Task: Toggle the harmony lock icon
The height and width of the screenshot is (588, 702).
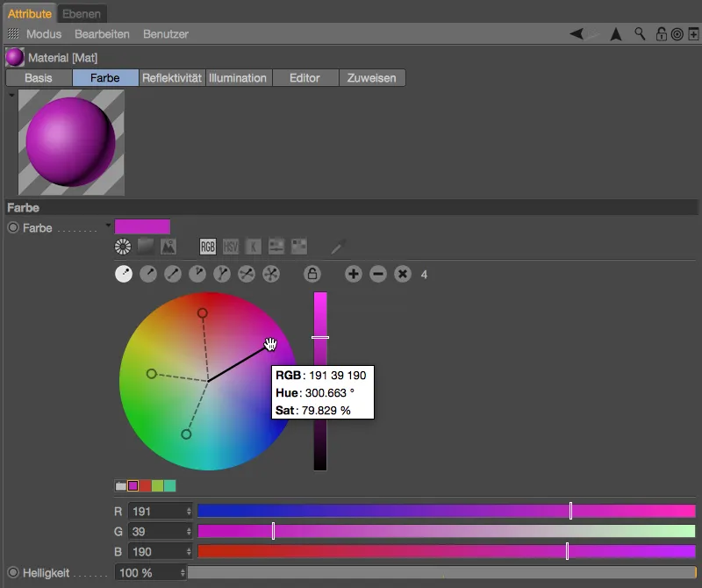Action: click(x=312, y=274)
